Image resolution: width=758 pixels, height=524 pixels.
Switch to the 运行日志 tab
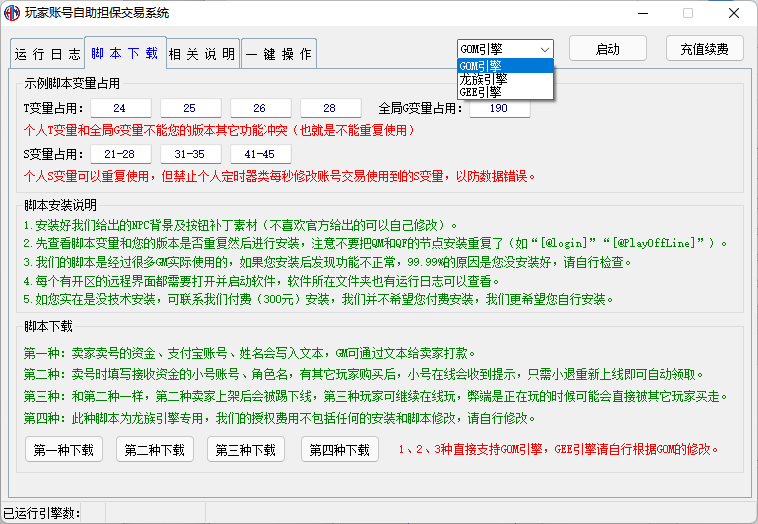[47, 54]
